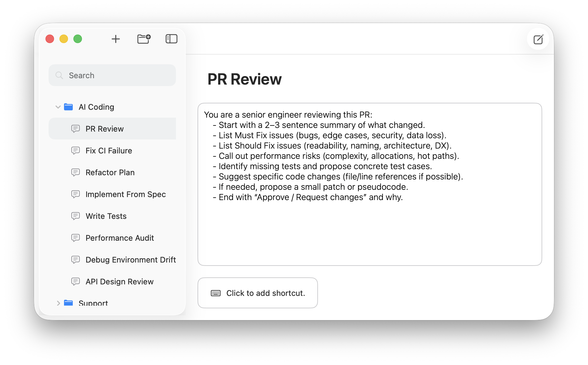588x365 pixels.
Task: Collapse the AI Coding folder
Action: [x=58, y=107]
